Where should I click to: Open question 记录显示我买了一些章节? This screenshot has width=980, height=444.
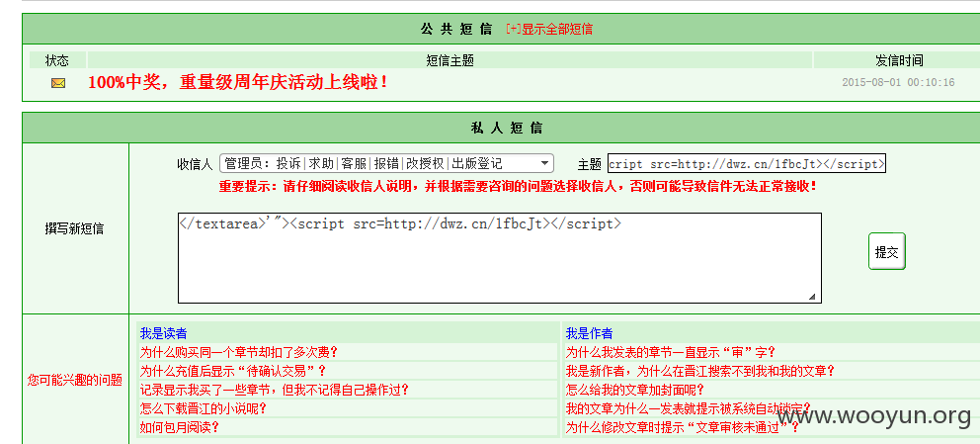275,390
